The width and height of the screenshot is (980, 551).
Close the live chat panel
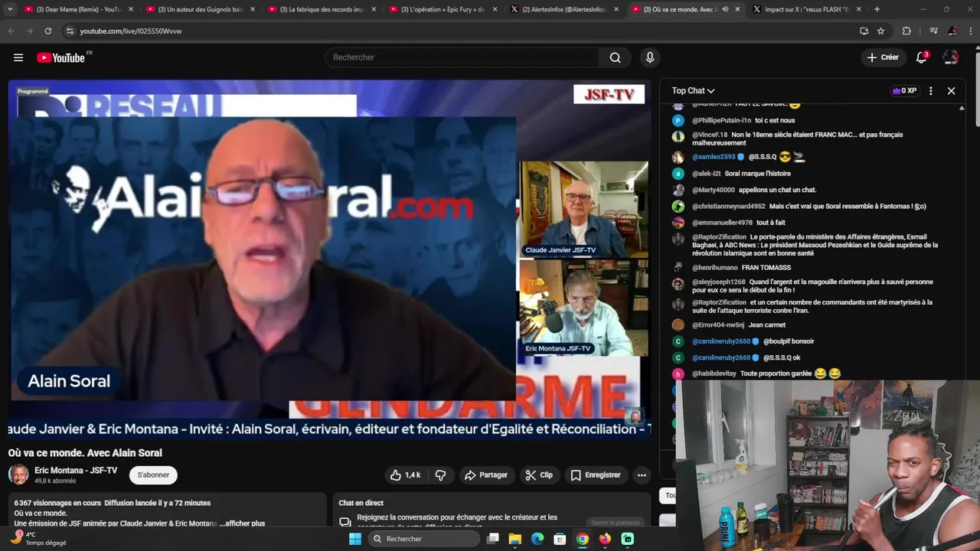[951, 90]
